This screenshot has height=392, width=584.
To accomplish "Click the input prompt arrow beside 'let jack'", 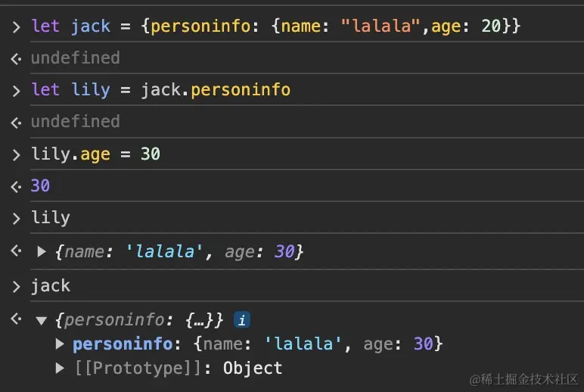I will 16,26.
